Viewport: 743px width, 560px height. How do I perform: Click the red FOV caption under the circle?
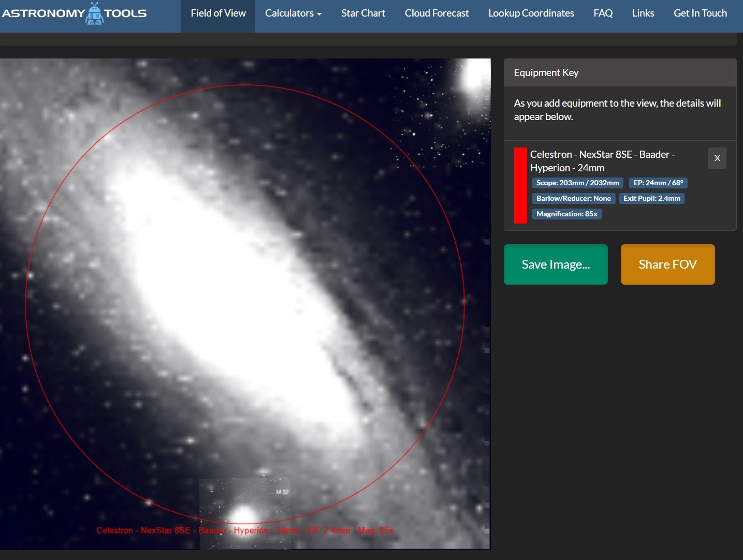[245, 530]
